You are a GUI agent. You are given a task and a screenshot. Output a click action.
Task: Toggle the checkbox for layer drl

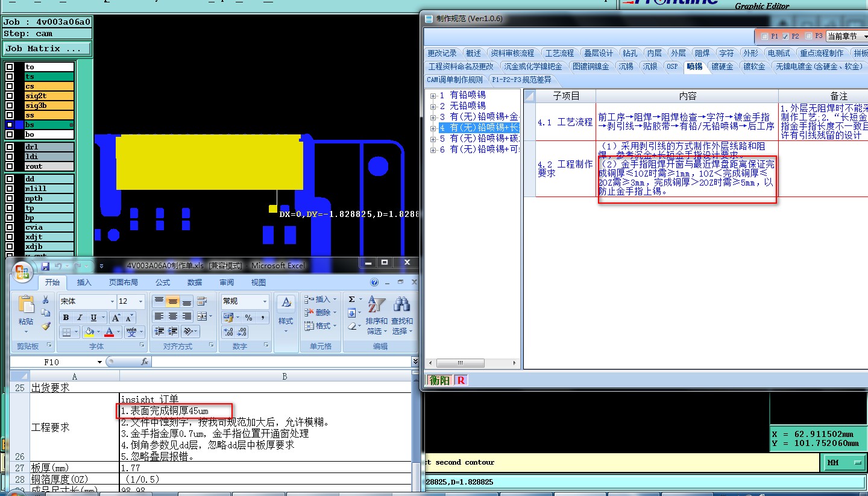pos(10,147)
